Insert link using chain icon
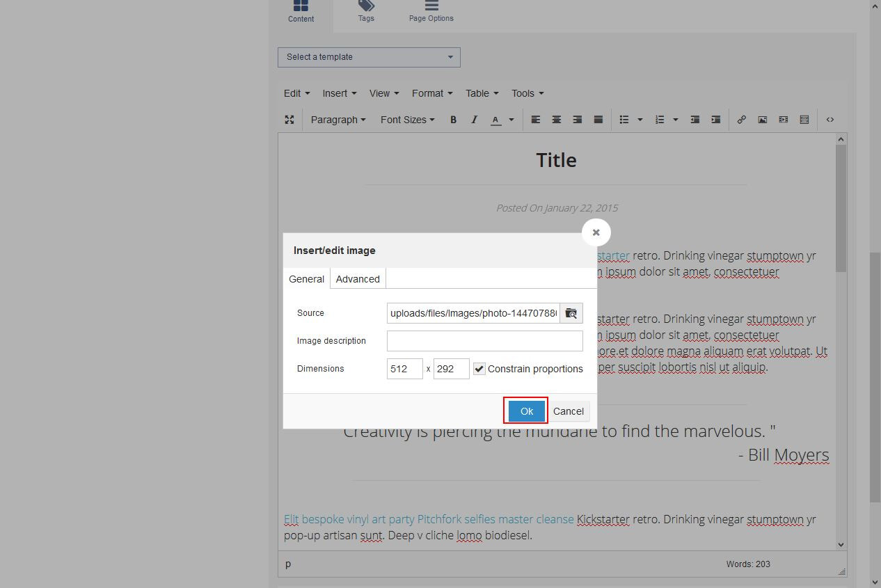The width and height of the screenshot is (881, 588). point(741,120)
